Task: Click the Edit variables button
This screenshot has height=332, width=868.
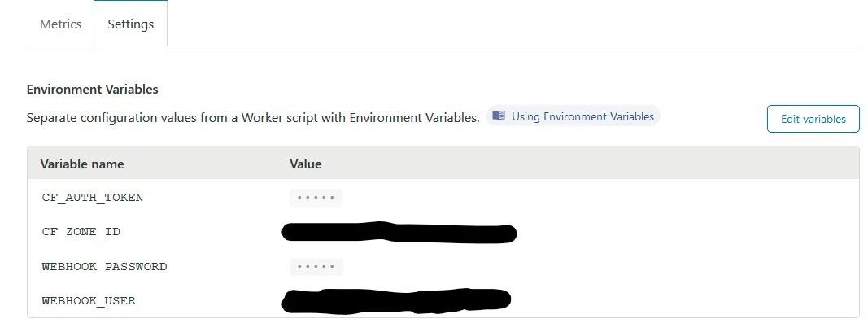Action: tap(813, 119)
